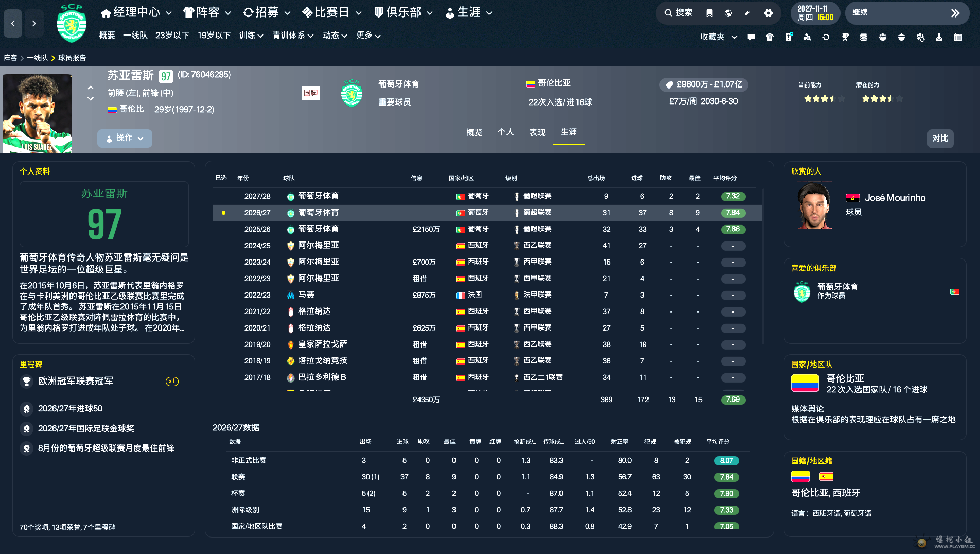Click the calendar schedule shortcut icon
Screen dimensions: 980x554
tap(957, 37)
